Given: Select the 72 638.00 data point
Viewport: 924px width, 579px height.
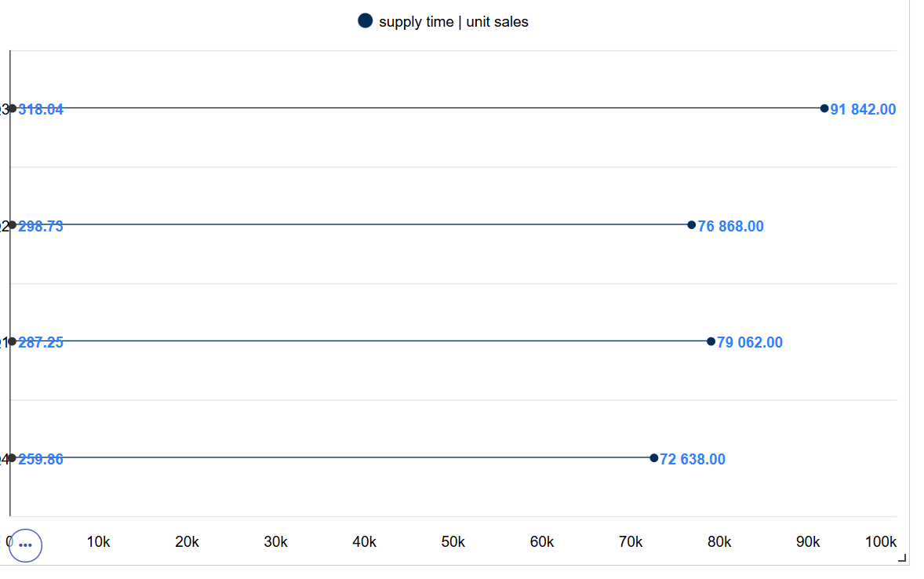Looking at the screenshot, I should click(654, 458).
